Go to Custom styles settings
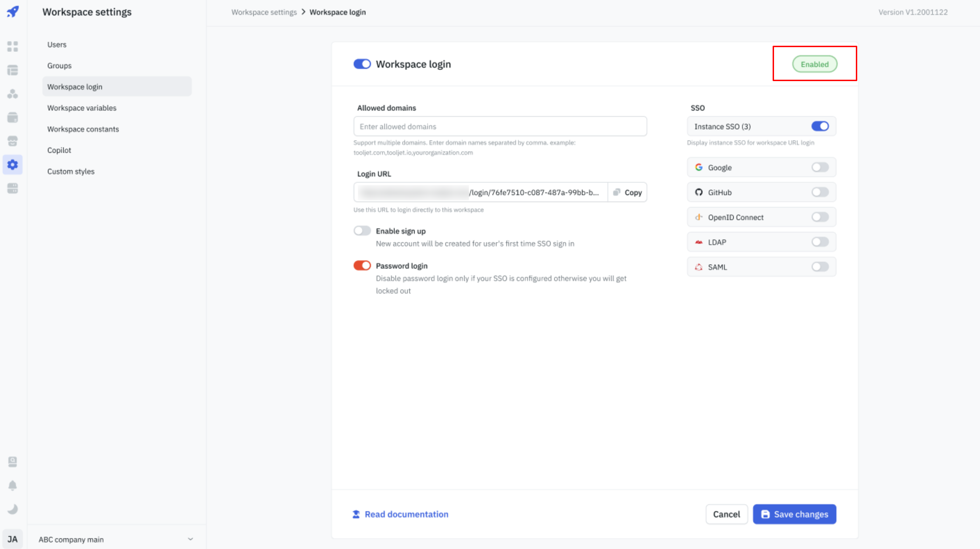Screen dimensions: 980x549 pos(71,172)
